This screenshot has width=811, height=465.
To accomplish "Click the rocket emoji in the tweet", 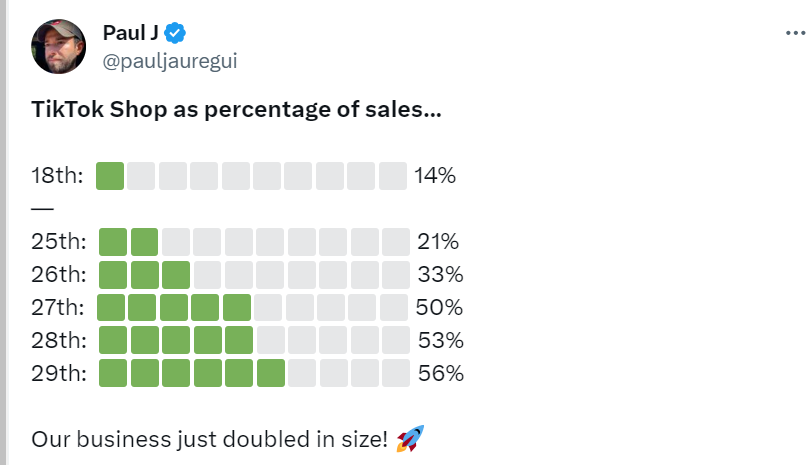I will [x=410, y=438].
